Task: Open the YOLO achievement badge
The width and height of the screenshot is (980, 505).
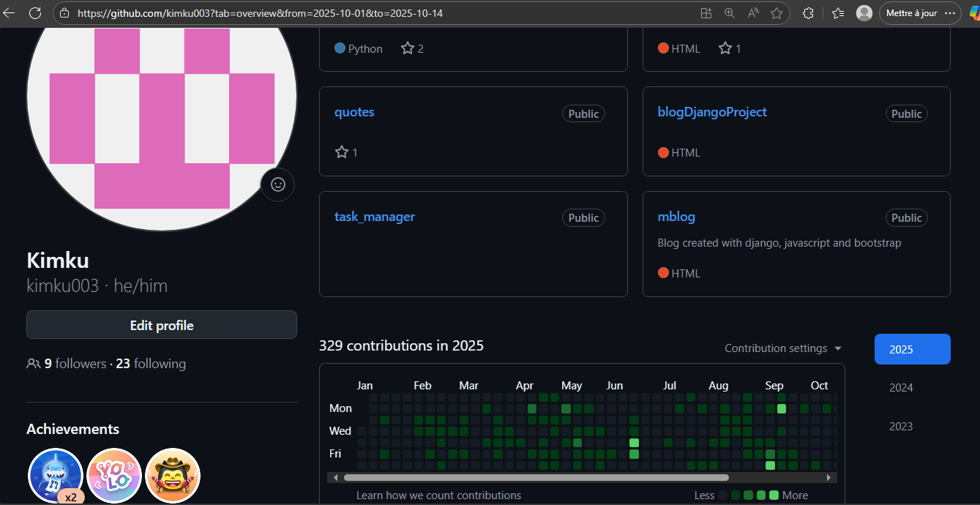Action: click(x=114, y=476)
